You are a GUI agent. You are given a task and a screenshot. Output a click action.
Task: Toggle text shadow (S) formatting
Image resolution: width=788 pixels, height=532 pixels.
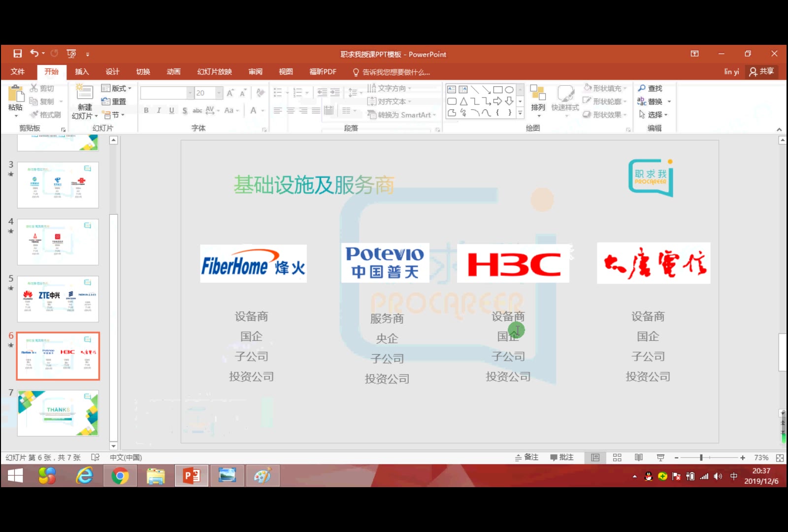185,110
